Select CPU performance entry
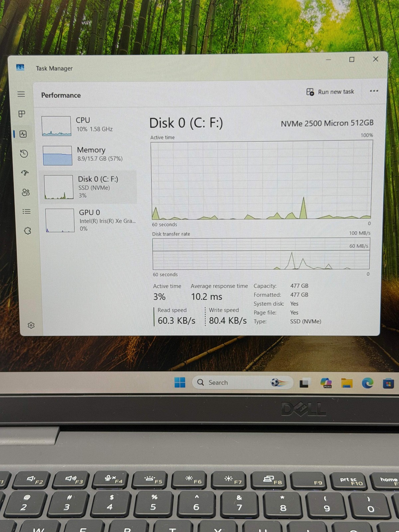 (x=88, y=126)
